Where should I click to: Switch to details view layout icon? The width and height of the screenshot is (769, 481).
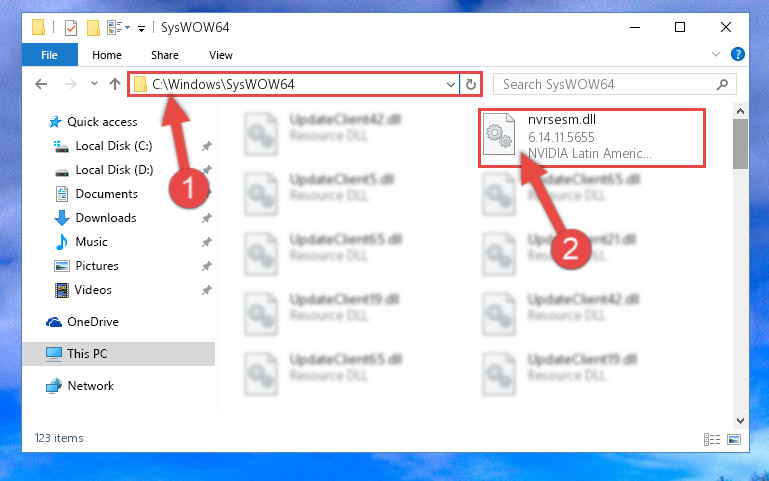tap(712, 439)
